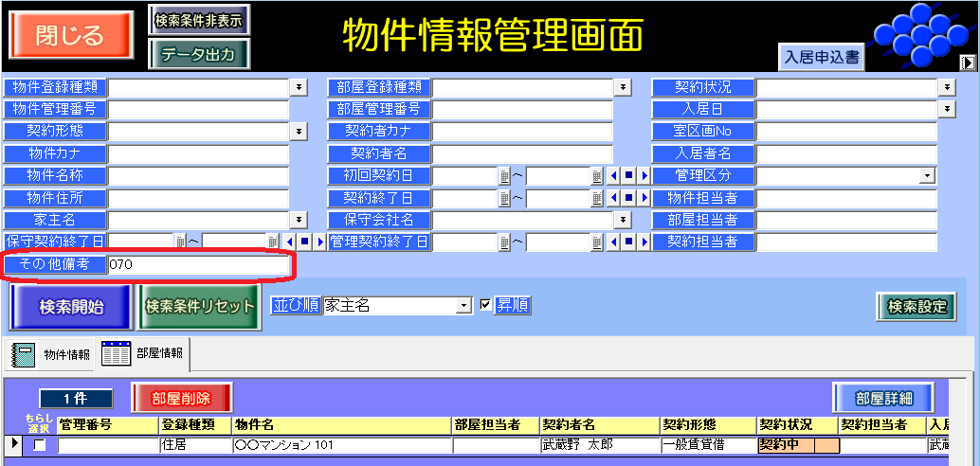Open calendar picker for 契約終了日 end date
The width and height of the screenshot is (980, 466).
tap(597, 198)
